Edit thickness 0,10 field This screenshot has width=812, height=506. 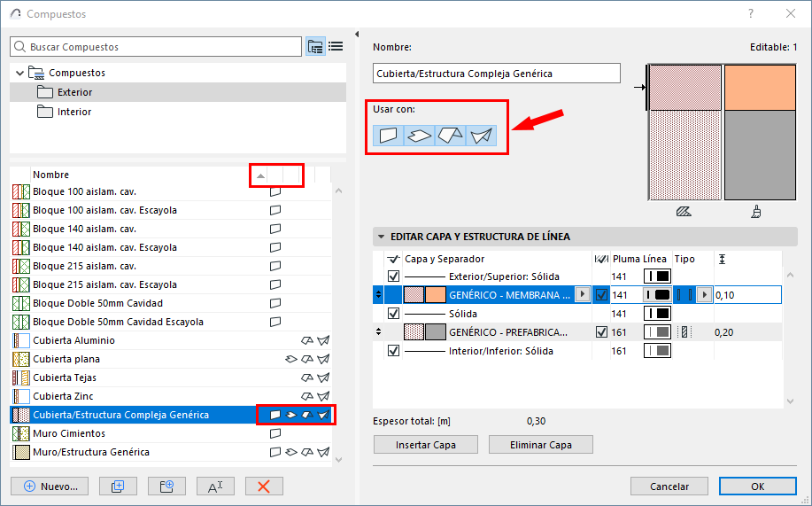click(747, 295)
